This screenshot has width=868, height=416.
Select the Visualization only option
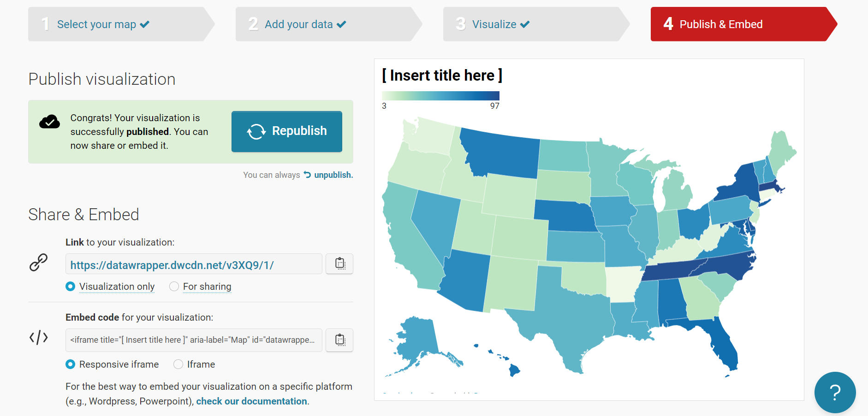click(71, 287)
